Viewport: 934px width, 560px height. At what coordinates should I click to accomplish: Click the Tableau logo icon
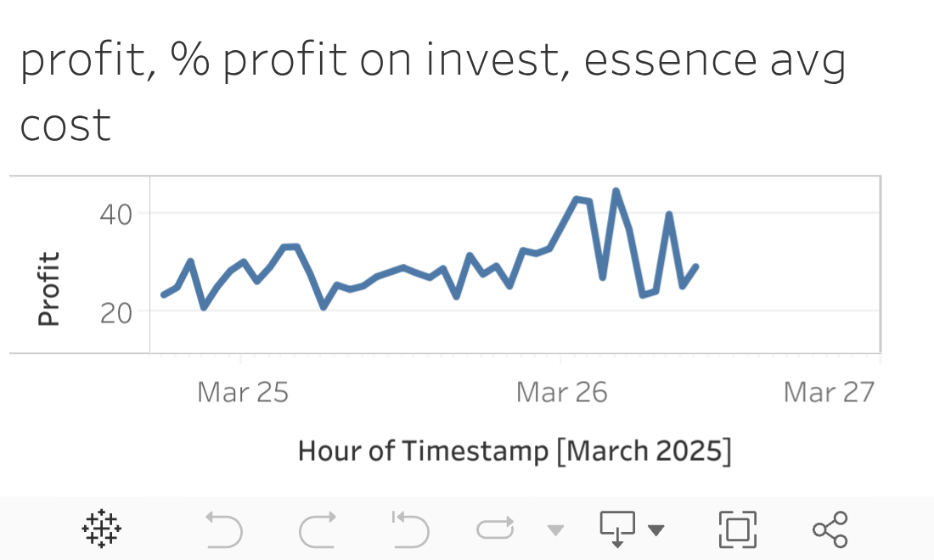(x=101, y=529)
